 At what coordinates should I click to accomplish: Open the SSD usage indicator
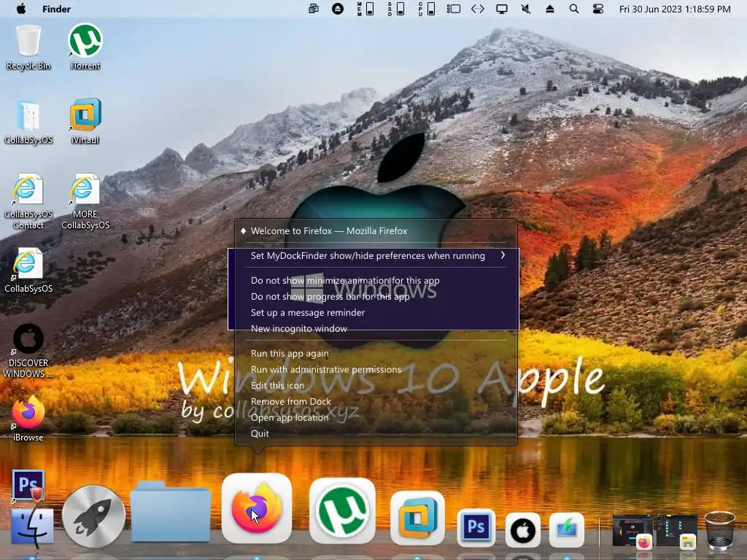[x=396, y=9]
